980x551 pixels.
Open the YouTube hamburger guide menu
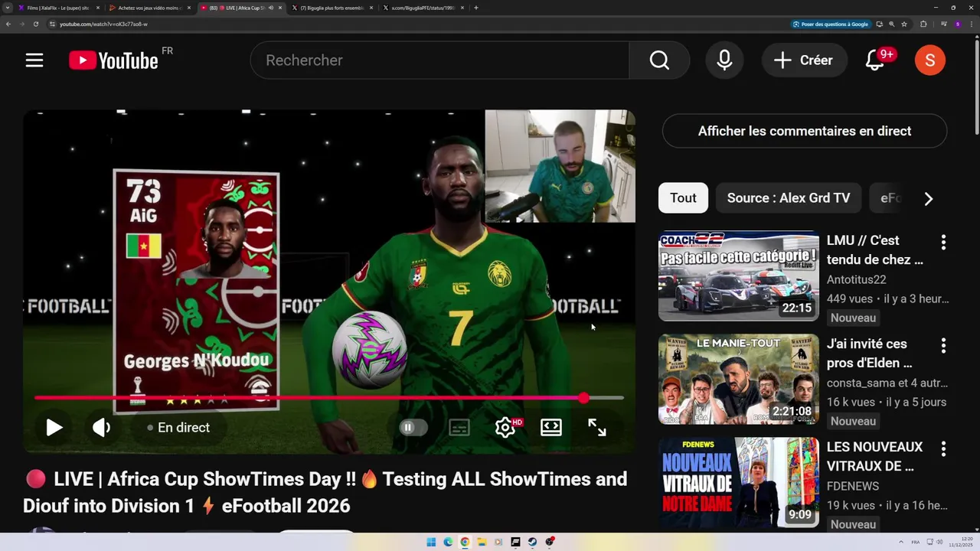[34, 60]
